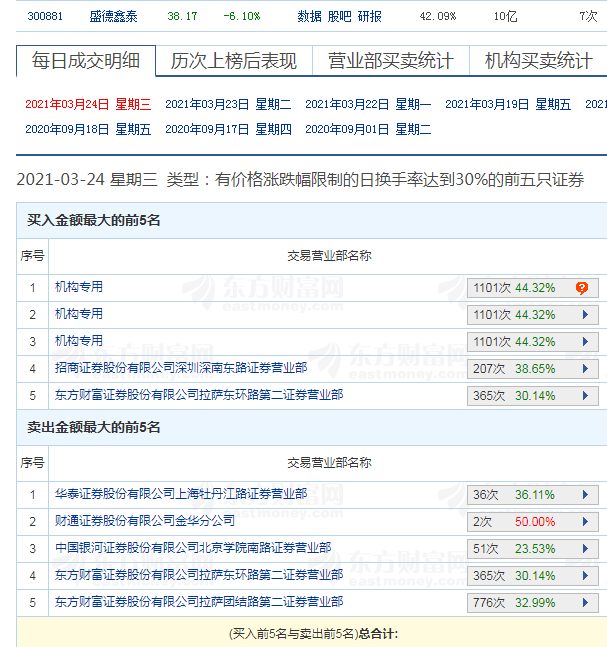Expand arrow for buy row 3 机构专用
The height and width of the screenshot is (647, 607).
pyautogui.click(x=585, y=342)
